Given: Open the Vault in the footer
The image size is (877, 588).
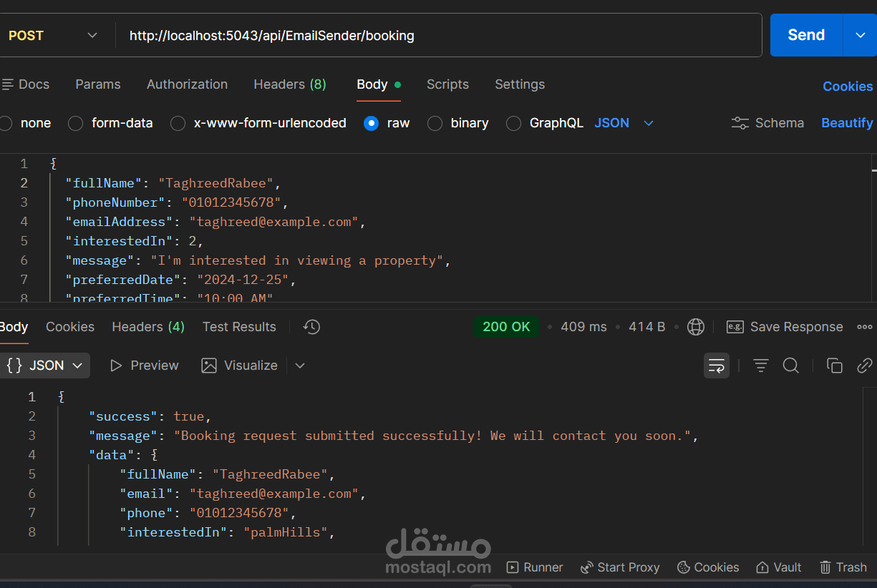Looking at the screenshot, I should click(779, 567).
